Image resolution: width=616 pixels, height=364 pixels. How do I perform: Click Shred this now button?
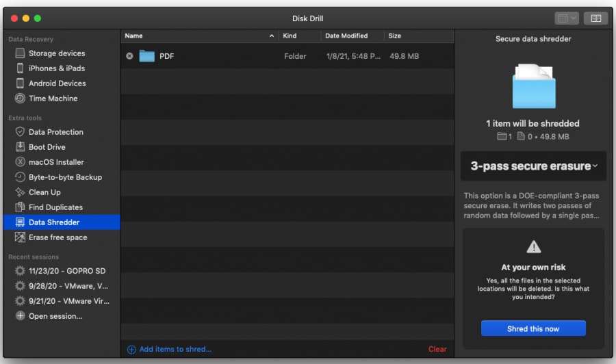(533, 328)
